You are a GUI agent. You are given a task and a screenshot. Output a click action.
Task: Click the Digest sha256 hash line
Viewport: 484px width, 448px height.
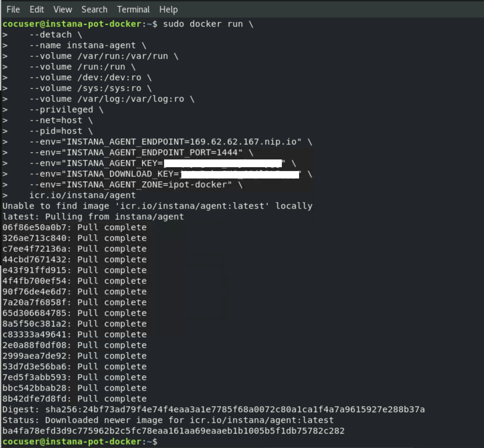[x=213, y=410]
